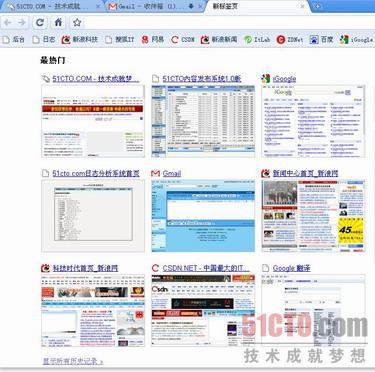Click the sina favicon beside 科技时代首页 link
Image resolution: width=375 pixels, height=372 pixels.
click(x=45, y=268)
